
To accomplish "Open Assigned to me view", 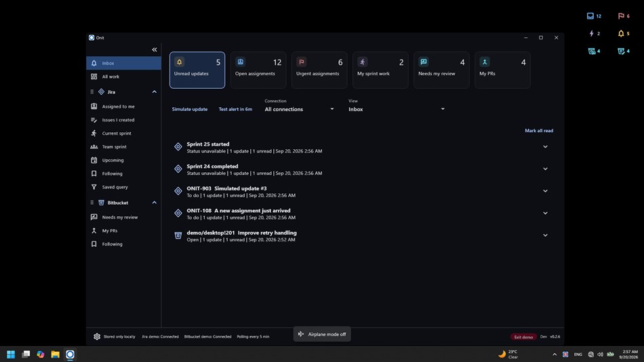I will 123,106.
